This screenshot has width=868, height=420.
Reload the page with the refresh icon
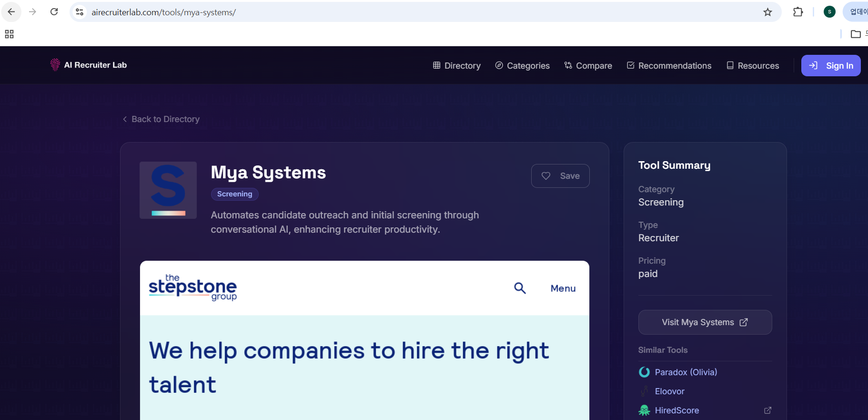tap(54, 12)
